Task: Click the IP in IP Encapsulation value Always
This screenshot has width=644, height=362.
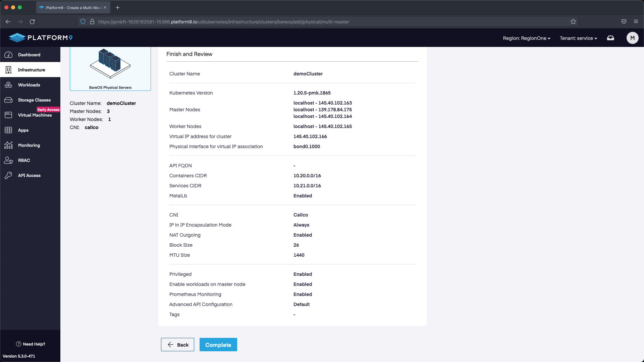Action: [301, 225]
